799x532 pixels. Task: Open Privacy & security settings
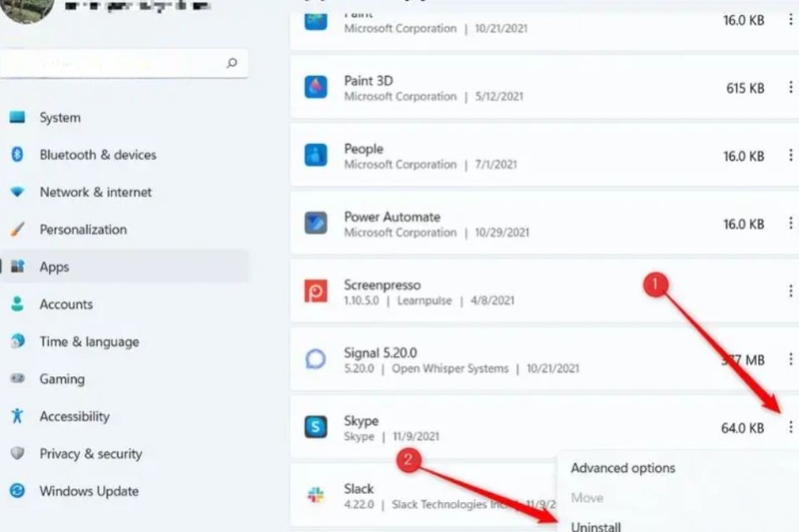[91, 453]
